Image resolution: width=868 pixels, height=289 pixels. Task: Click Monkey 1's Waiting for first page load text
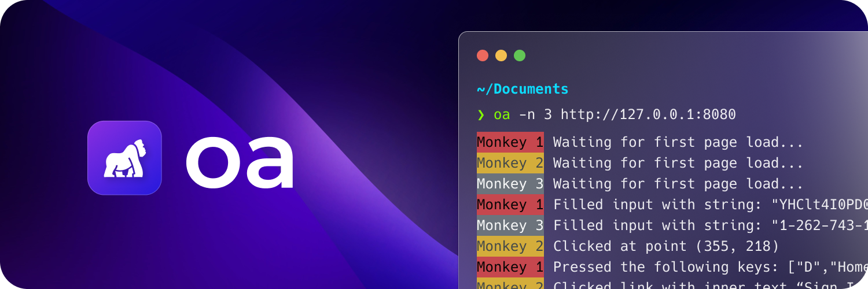click(x=678, y=142)
